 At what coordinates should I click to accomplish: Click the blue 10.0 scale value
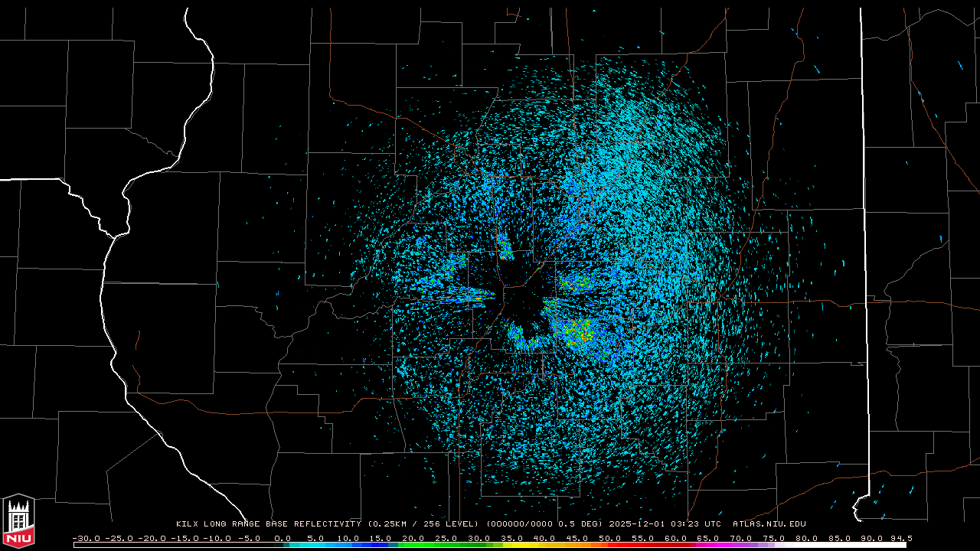click(x=348, y=538)
